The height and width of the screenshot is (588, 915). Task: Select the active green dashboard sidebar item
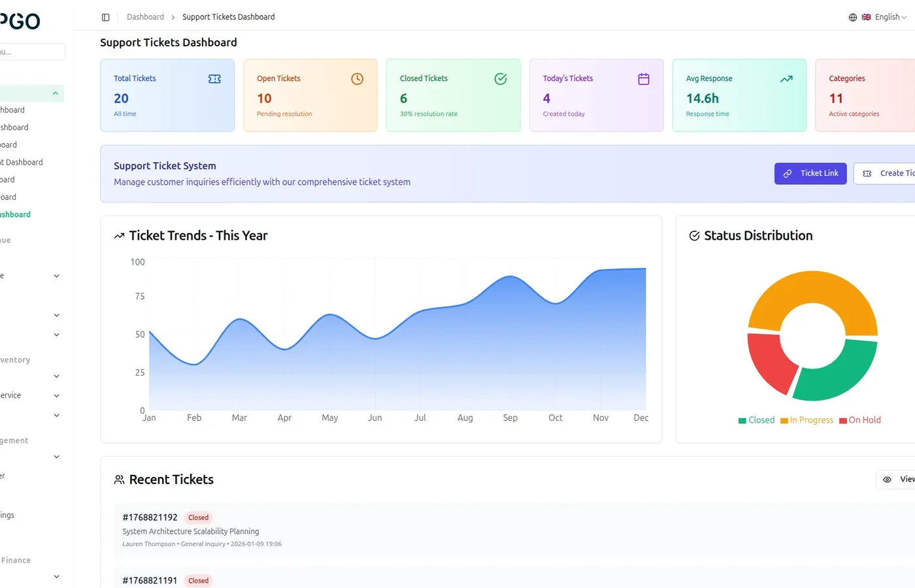tap(15, 214)
